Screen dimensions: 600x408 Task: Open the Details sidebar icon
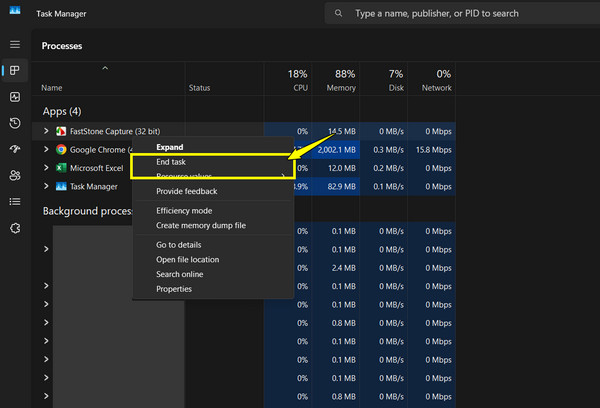click(15, 202)
